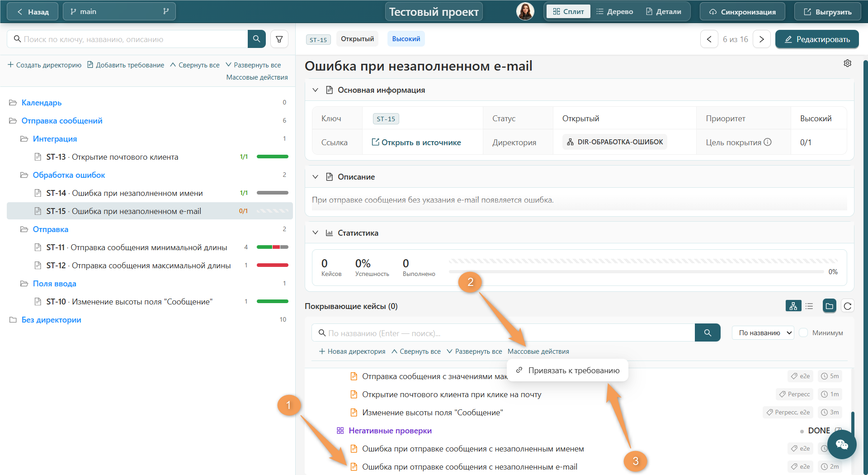The height and width of the screenshot is (475, 868).
Task: Open the chat support bubble
Action: tap(841, 444)
